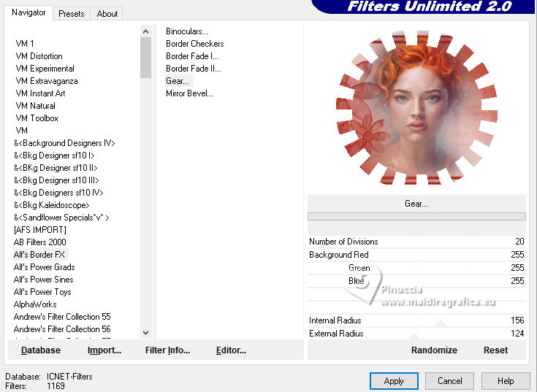Click scroll down arrow in category list
The height and width of the screenshot is (392, 537).
(145, 332)
